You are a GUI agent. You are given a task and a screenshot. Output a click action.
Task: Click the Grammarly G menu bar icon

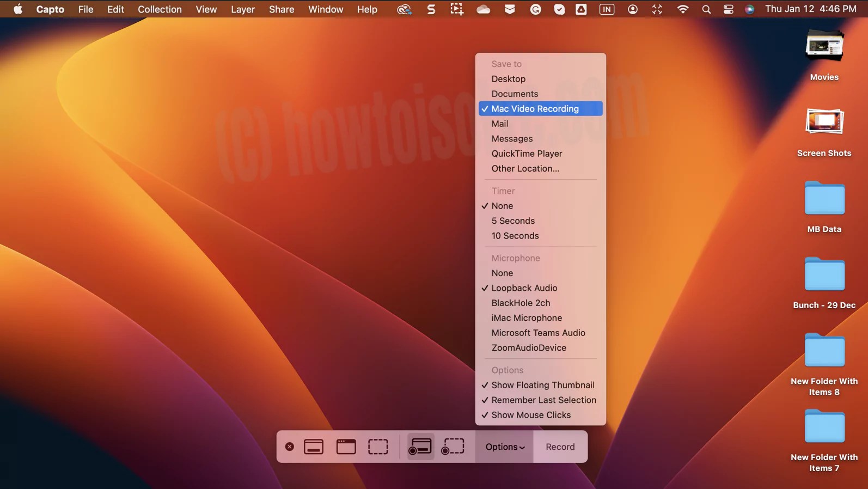(535, 9)
